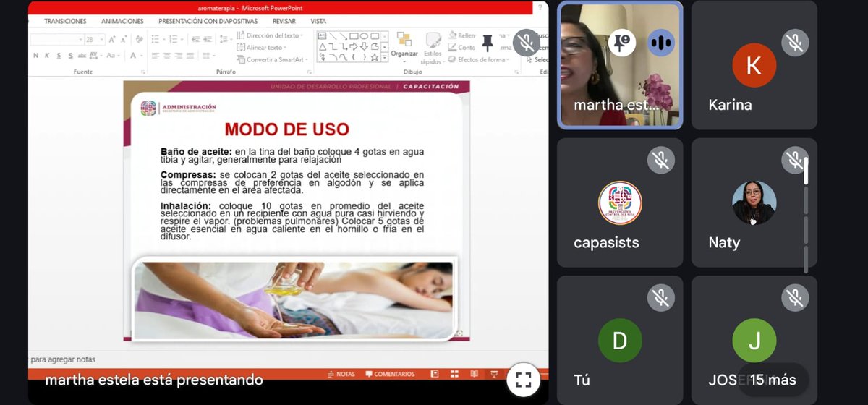The width and height of the screenshot is (868, 405).
Task: Open the ANIMACIONES ribbon tab
Action: (122, 22)
